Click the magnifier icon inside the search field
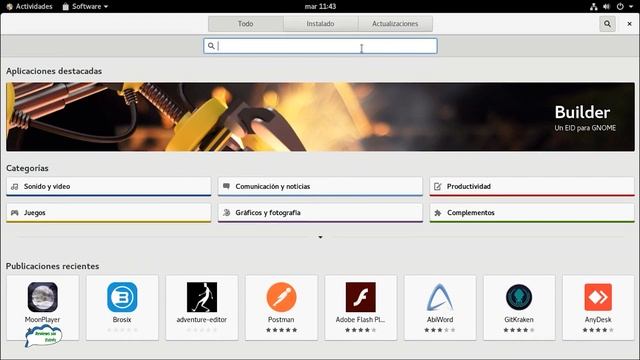The height and width of the screenshot is (360, 640). (x=211, y=46)
